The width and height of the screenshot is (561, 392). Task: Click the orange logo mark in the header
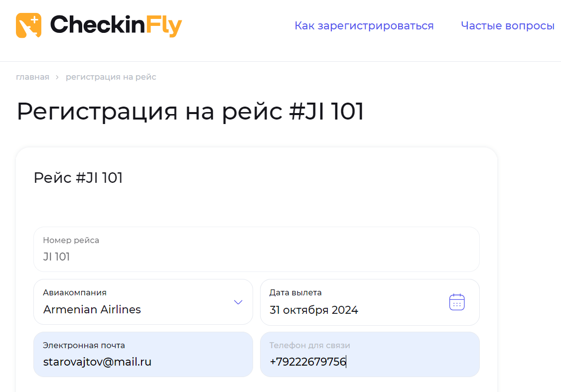[28, 26]
